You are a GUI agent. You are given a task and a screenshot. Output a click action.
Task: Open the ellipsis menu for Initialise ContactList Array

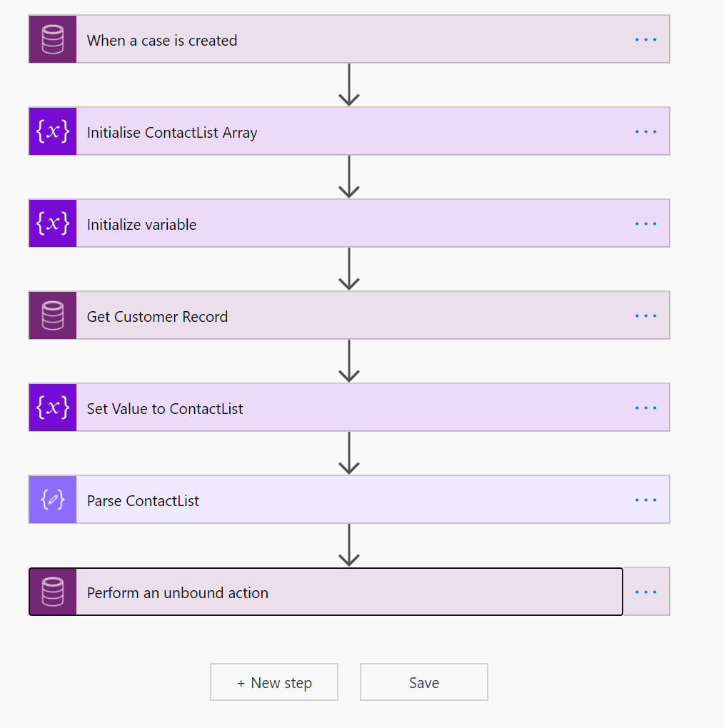(x=645, y=131)
